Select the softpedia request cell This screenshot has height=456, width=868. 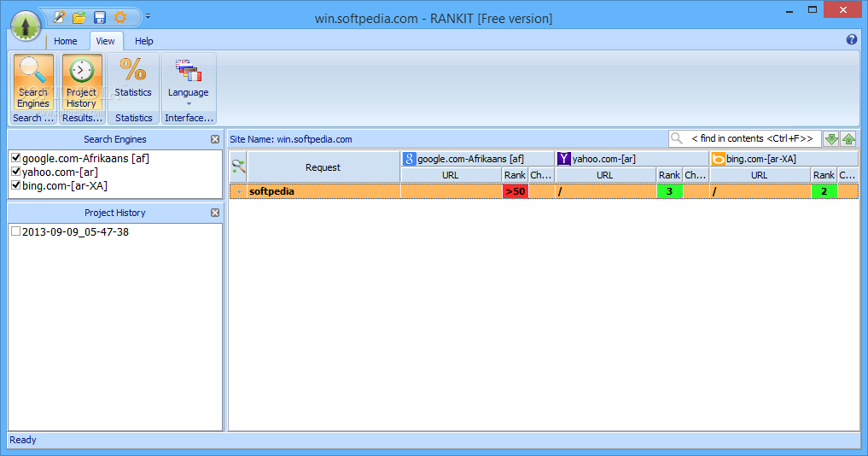[323, 191]
